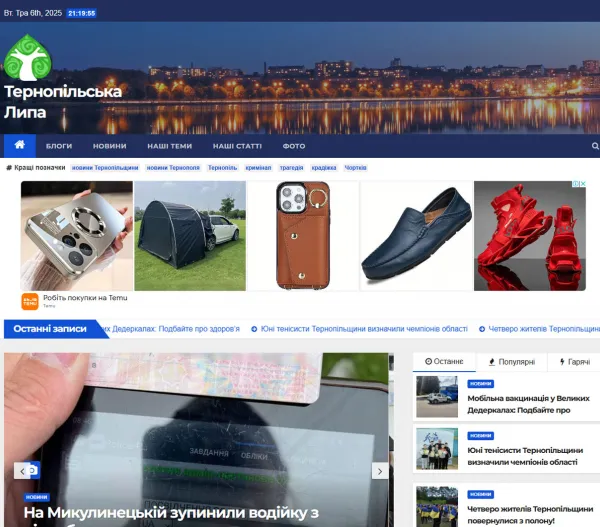Open БЛОГИ menu item
Viewport: 600px width, 527px height.
59,146
